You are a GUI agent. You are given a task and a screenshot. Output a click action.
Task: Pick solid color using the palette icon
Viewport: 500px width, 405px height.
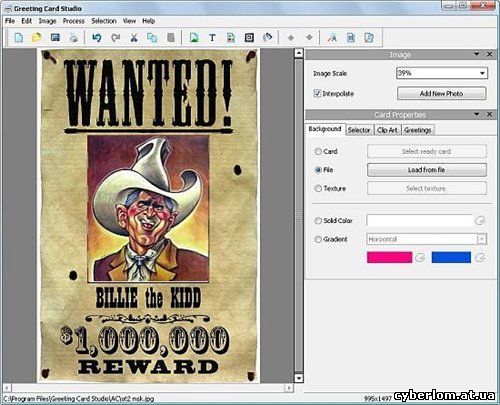(480, 221)
